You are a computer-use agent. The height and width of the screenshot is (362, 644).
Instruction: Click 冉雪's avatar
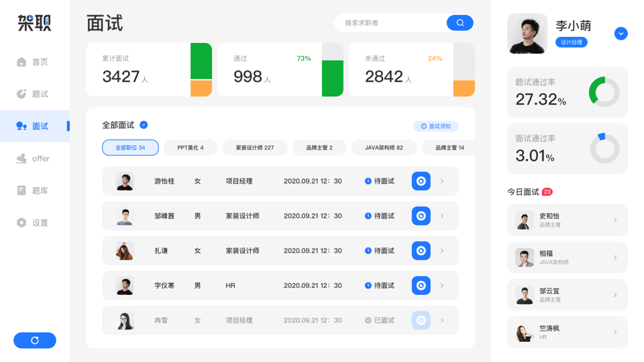tap(125, 320)
